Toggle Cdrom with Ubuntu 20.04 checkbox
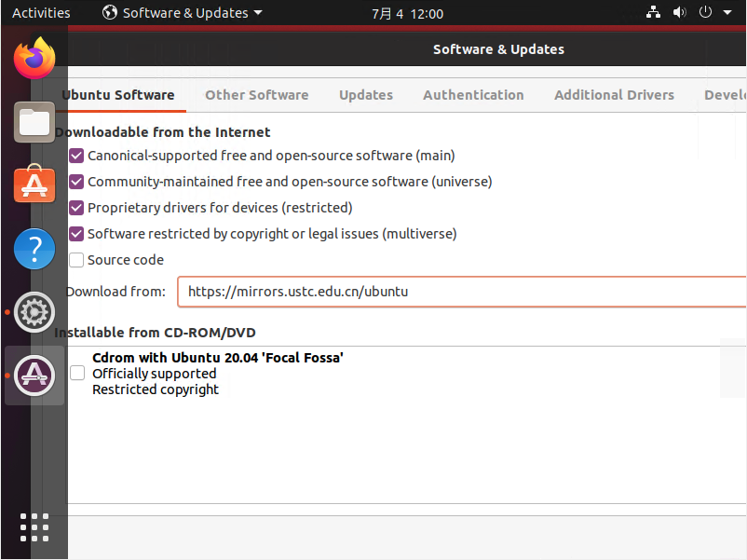Screen dimensions: 747x560 coord(77,373)
